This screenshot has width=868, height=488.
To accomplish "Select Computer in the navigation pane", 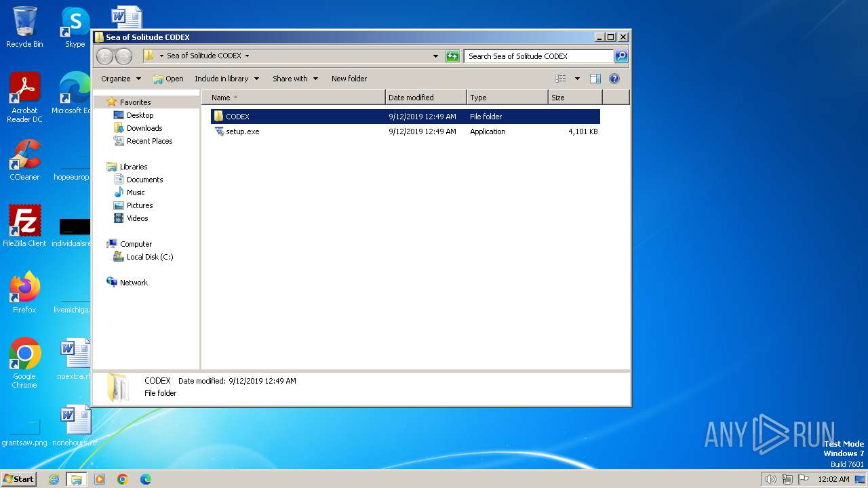I will [136, 244].
